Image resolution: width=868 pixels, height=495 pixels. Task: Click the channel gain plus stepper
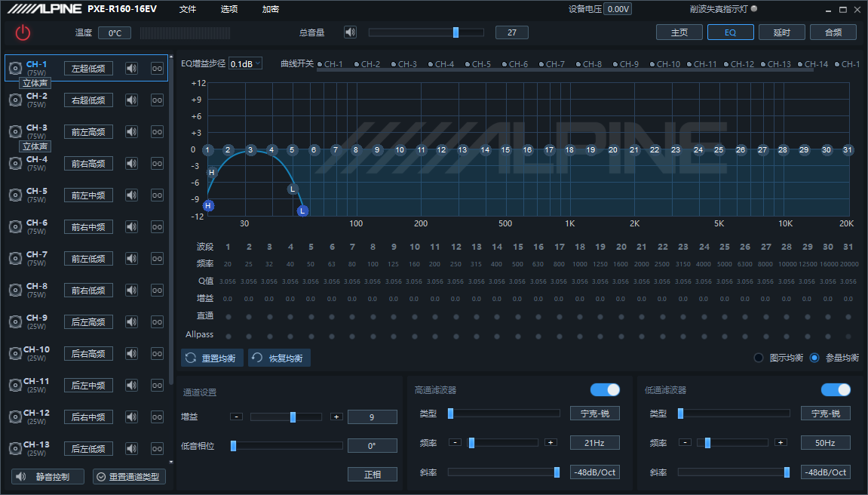click(x=336, y=417)
